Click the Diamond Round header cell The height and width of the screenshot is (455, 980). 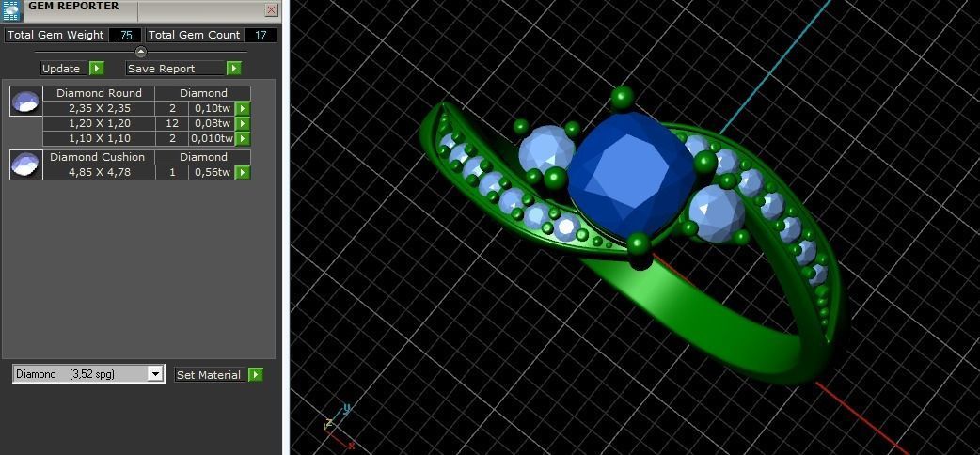(x=99, y=93)
